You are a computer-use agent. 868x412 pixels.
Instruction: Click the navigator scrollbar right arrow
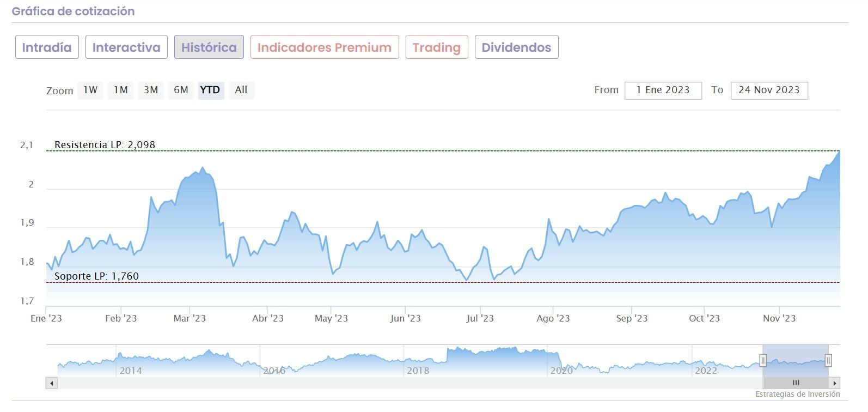pyautogui.click(x=835, y=383)
